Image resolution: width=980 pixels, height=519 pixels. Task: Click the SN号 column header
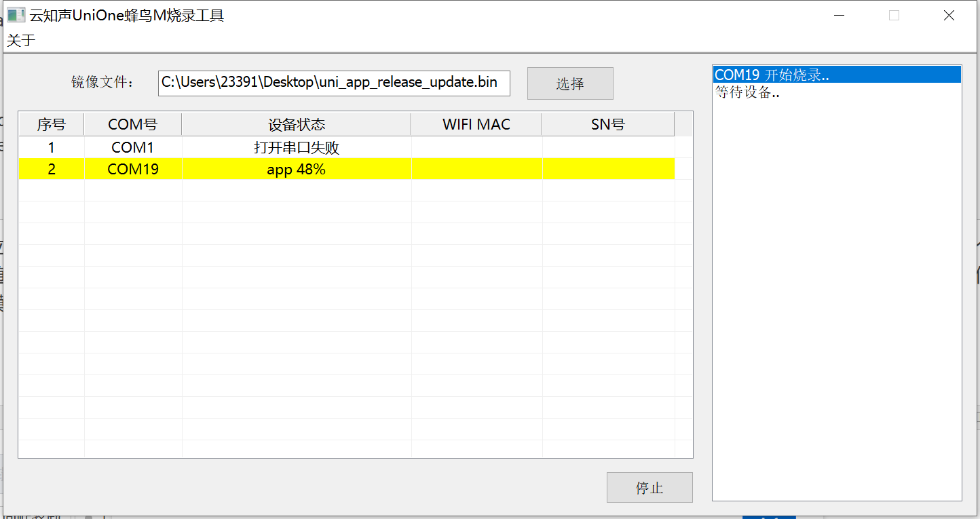608,125
